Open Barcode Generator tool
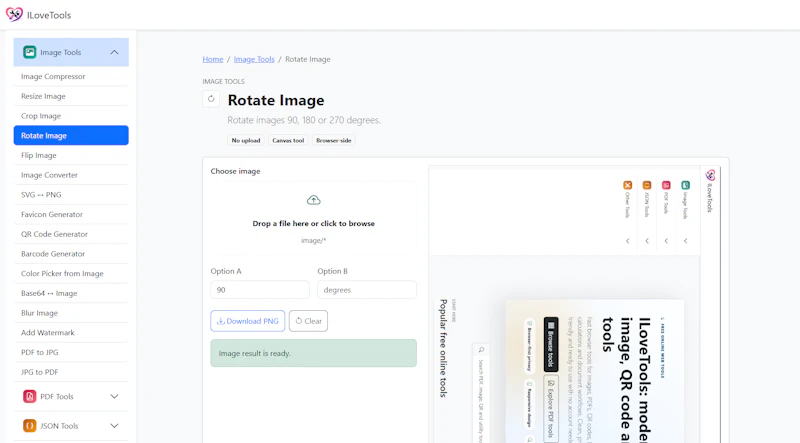The image size is (800, 443). (x=71, y=254)
